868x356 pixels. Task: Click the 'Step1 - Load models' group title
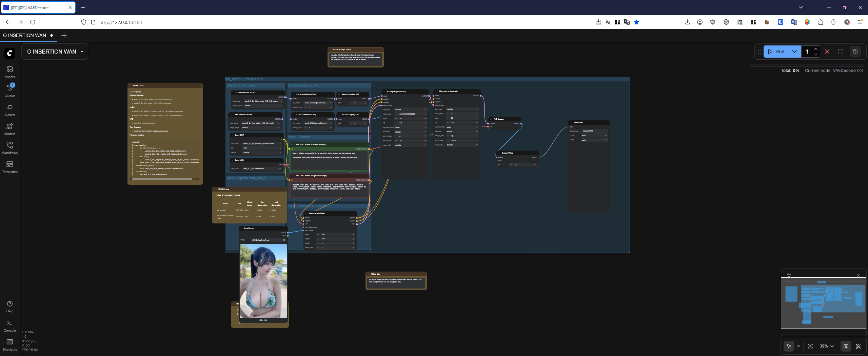coord(241,85)
